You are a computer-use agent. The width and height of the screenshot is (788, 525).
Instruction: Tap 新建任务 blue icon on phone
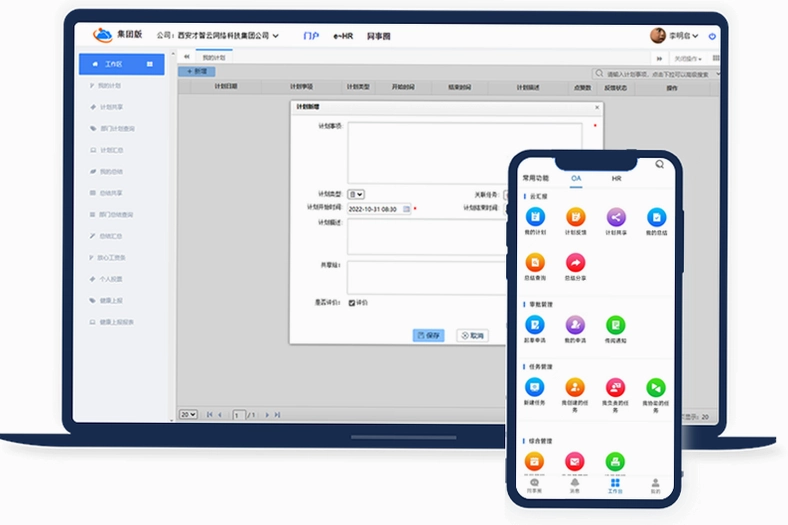(534, 387)
